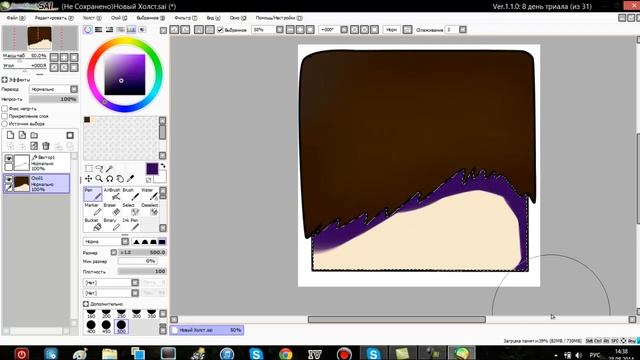Open the Файл menu
Screen dimensions: 640x360
pyautogui.click(x=16, y=18)
